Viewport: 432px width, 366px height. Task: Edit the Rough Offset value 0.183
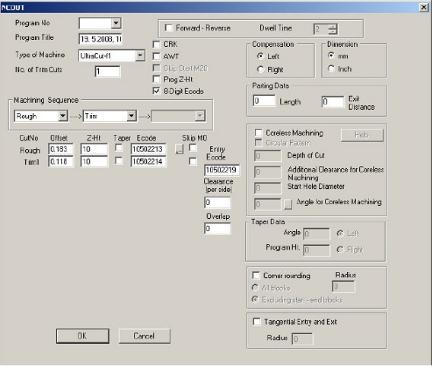(x=61, y=149)
